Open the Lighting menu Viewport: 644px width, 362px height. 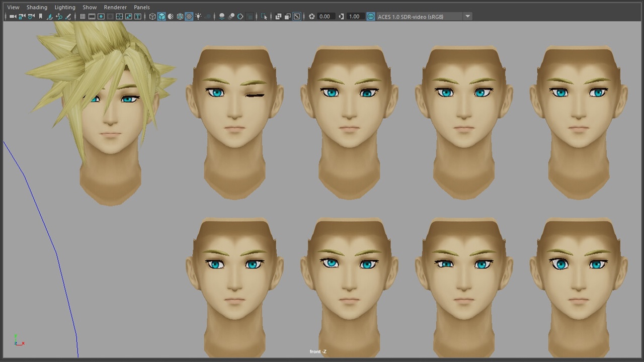click(x=65, y=8)
